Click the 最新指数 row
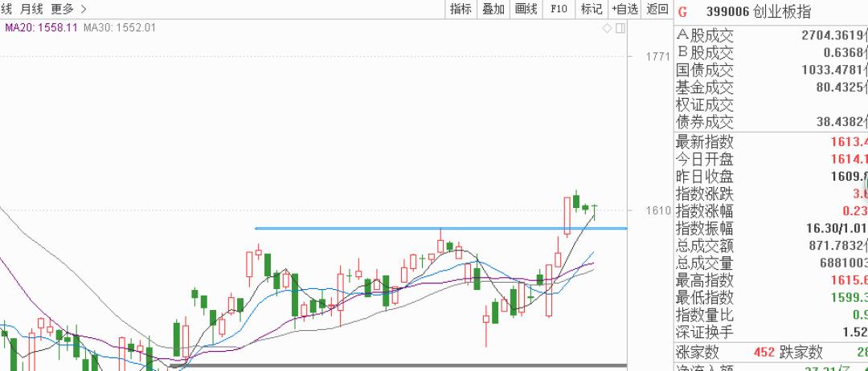Screen dimensions: 868x371 [x=705, y=141]
